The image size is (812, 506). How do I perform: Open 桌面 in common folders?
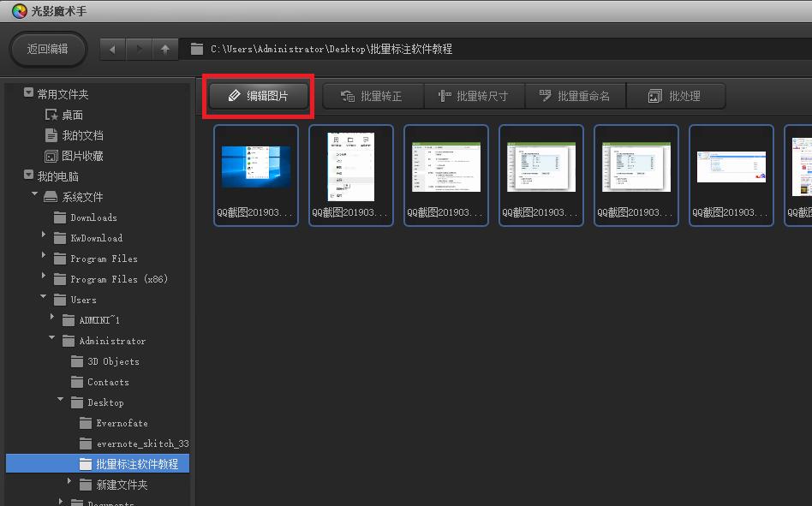(64, 115)
